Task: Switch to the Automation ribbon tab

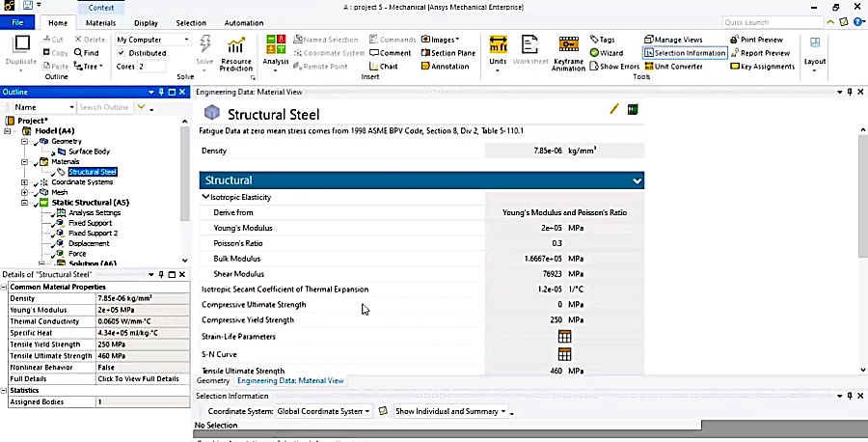Action: 244,23
